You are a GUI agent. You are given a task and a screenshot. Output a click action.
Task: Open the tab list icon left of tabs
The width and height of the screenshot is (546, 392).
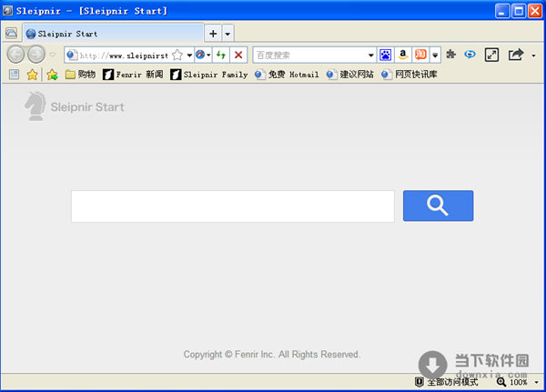pos(11,34)
